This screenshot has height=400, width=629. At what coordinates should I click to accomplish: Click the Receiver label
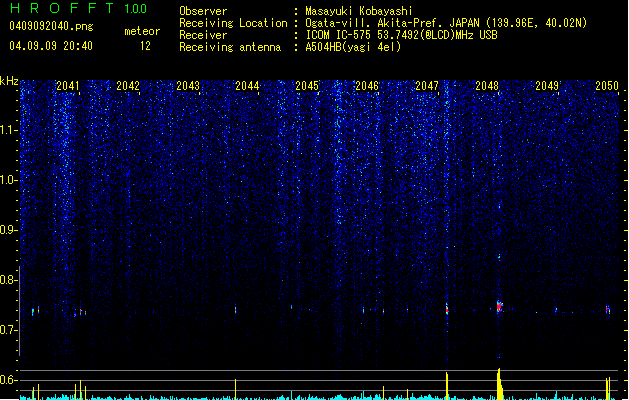203,35
